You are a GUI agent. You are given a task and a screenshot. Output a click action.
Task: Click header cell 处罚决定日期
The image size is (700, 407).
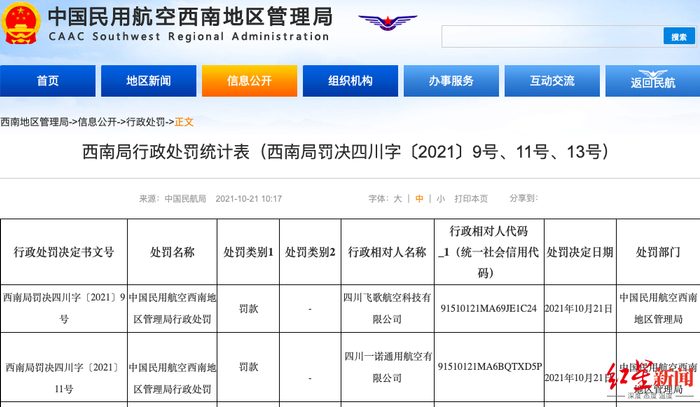click(580, 252)
